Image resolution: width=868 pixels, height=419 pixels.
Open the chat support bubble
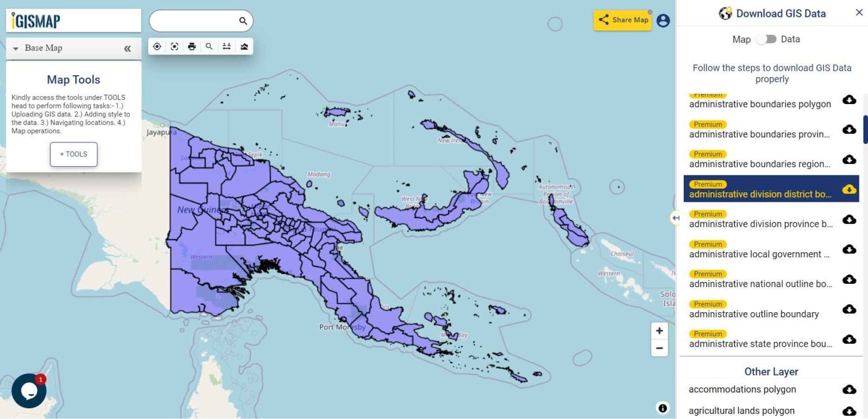click(x=29, y=390)
